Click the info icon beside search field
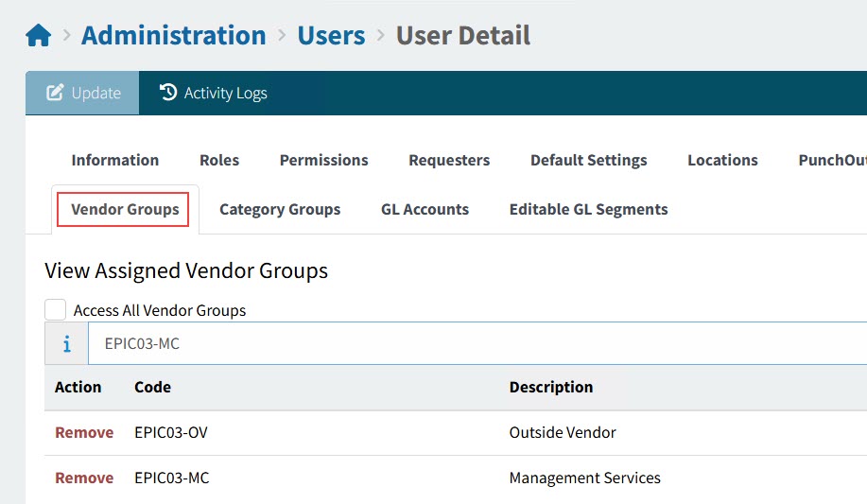Screen dimensions: 867x504 pyautogui.click(x=66, y=344)
